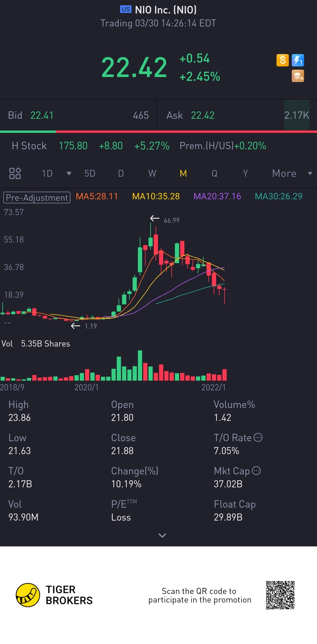The image size is (317, 644).
Task: Tap the orange stacked coins icon
Action: click(x=298, y=76)
